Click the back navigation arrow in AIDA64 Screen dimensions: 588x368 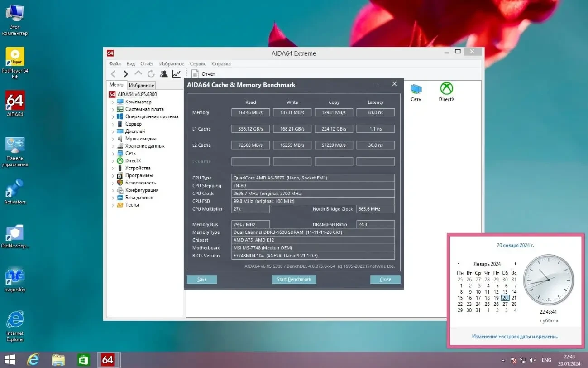[x=113, y=73]
